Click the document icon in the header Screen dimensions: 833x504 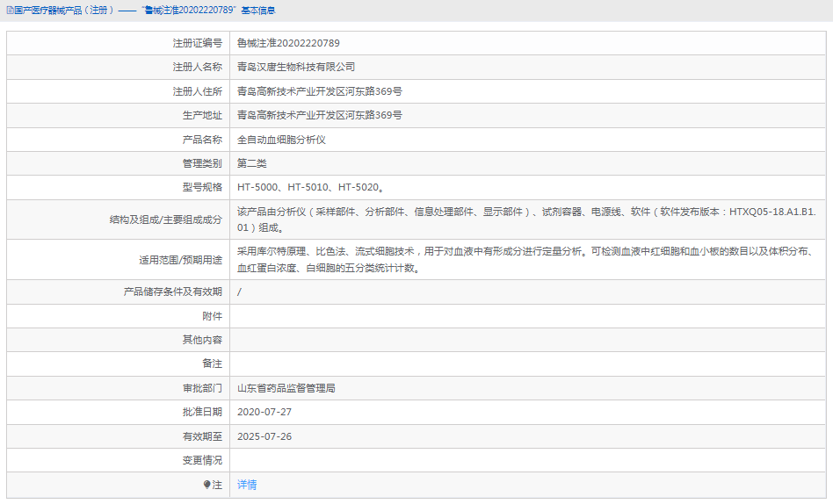(10, 10)
